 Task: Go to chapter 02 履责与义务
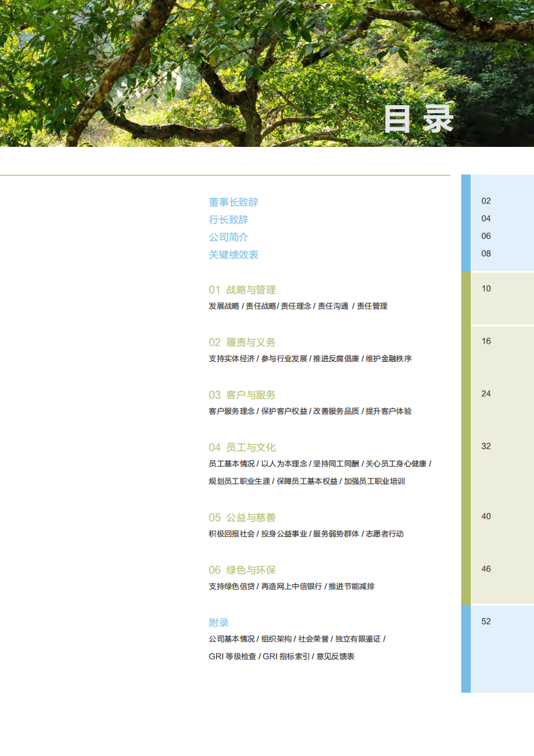(242, 342)
